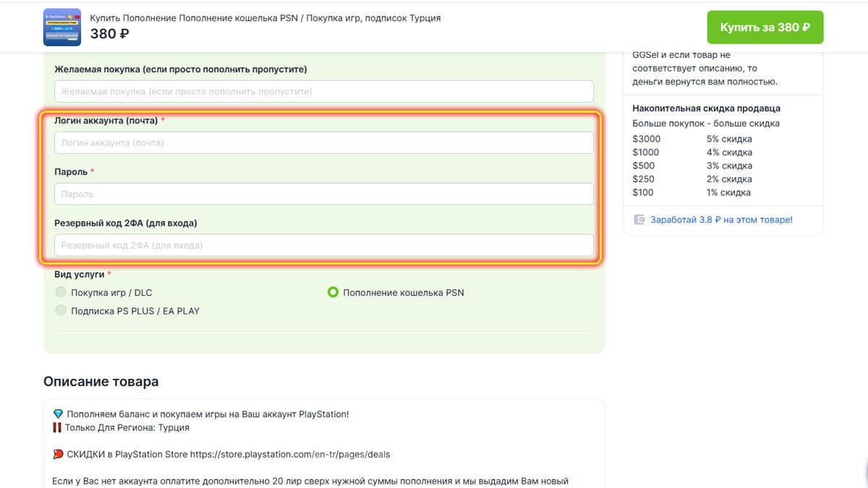Click the "$3000" discount threshold
The height and width of the screenshot is (488, 868).
click(x=646, y=139)
